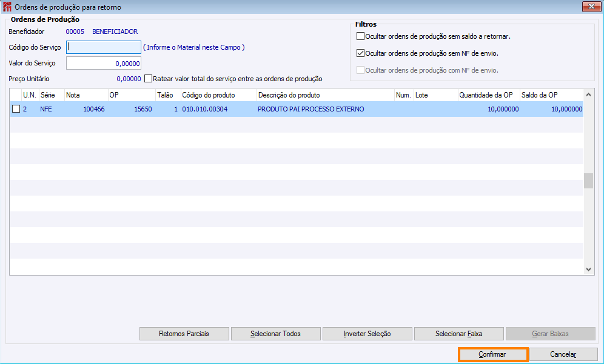Tick the checkbox of row OP 15650
Image resolution: width=604 pixels, height=364 pixels.
(x=16, y=109)
